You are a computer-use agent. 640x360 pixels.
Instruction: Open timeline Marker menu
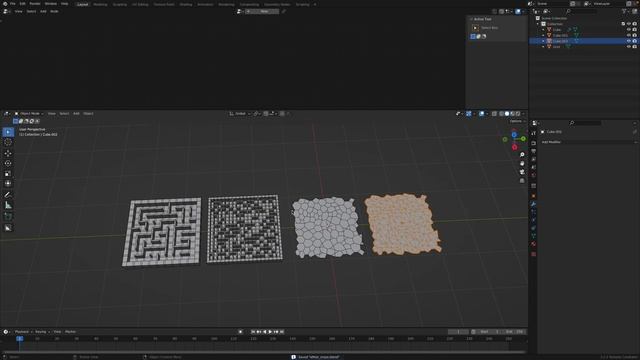71,332
